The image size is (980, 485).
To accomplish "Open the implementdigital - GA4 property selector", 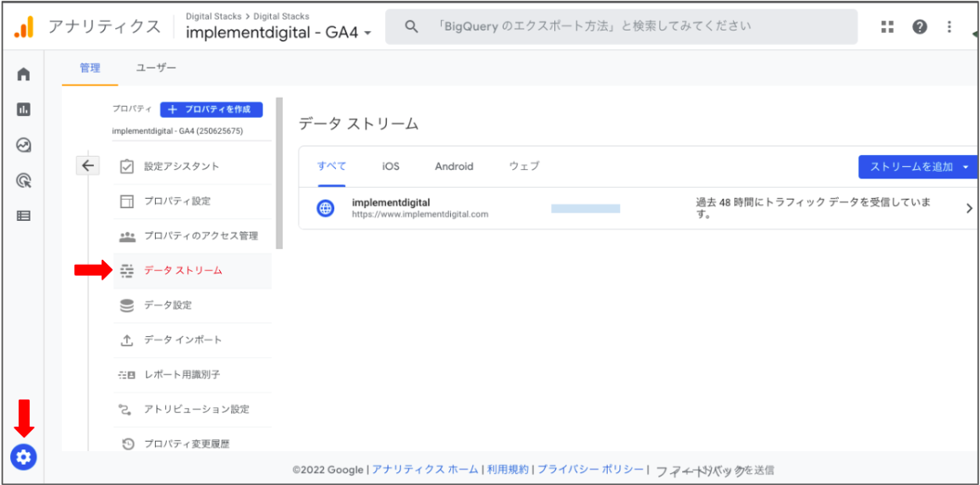I will pos(278,33).
